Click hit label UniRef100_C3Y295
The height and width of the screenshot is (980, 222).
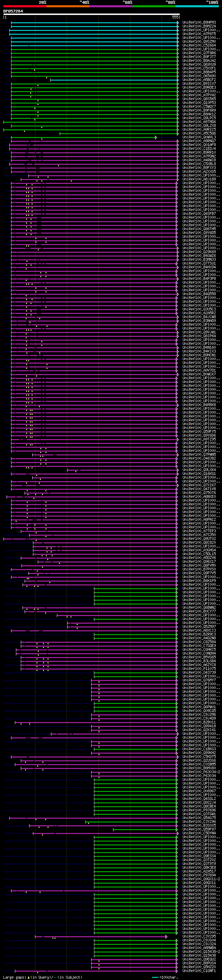[199, 936]
